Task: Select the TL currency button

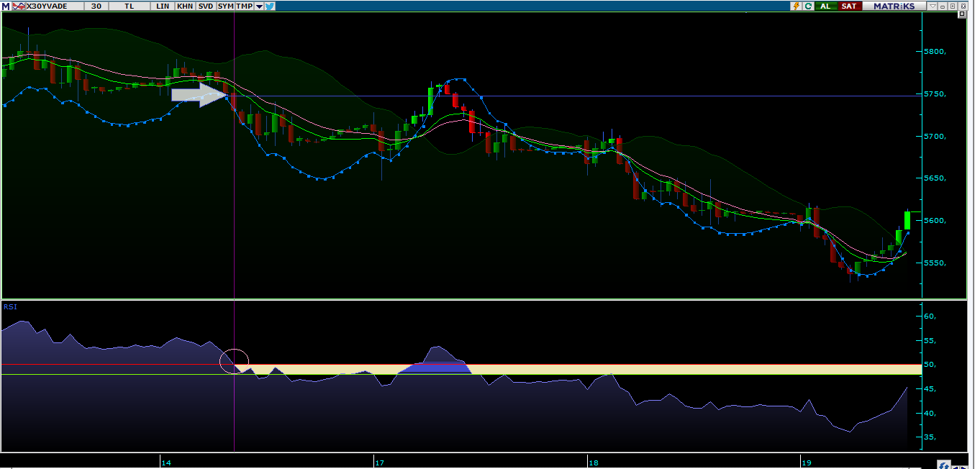Action: pos(129,6)
